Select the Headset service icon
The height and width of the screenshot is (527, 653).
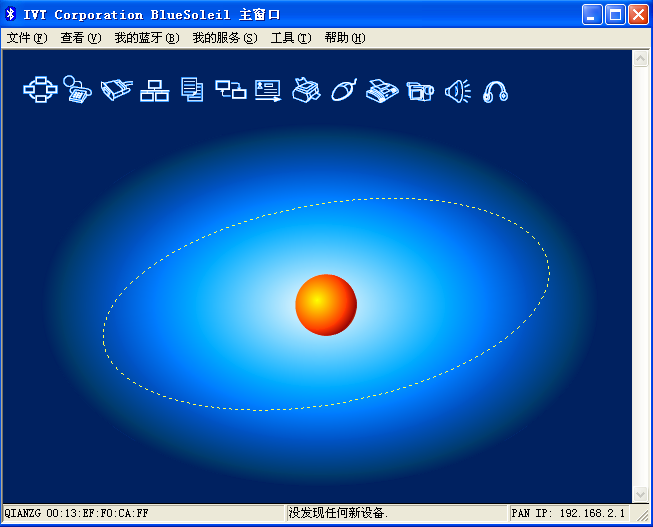point(496,91)
